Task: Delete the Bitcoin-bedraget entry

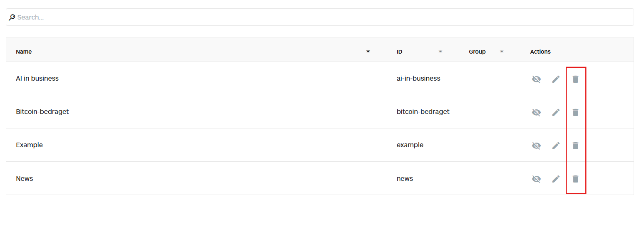Action: (x=575, y=112)
